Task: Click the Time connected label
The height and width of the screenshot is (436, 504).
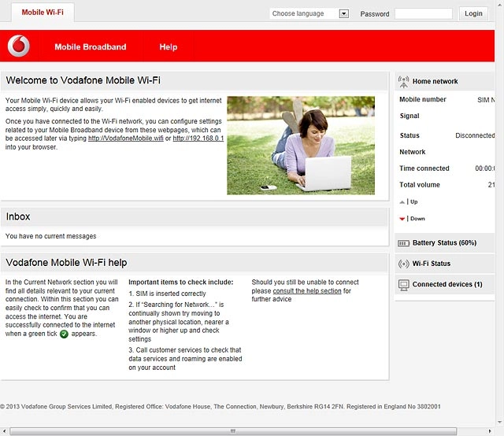Action: point(424,168)
